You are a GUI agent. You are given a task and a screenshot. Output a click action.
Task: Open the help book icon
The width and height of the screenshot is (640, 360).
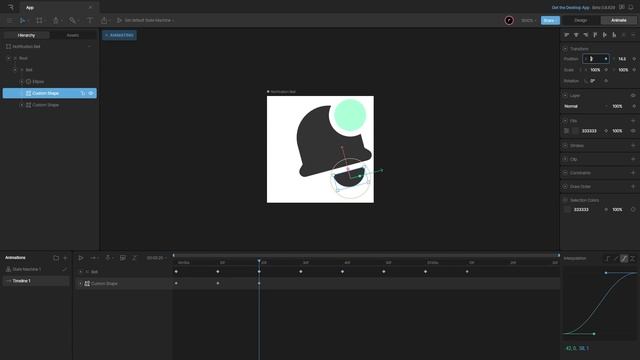[x=622, y=7]
